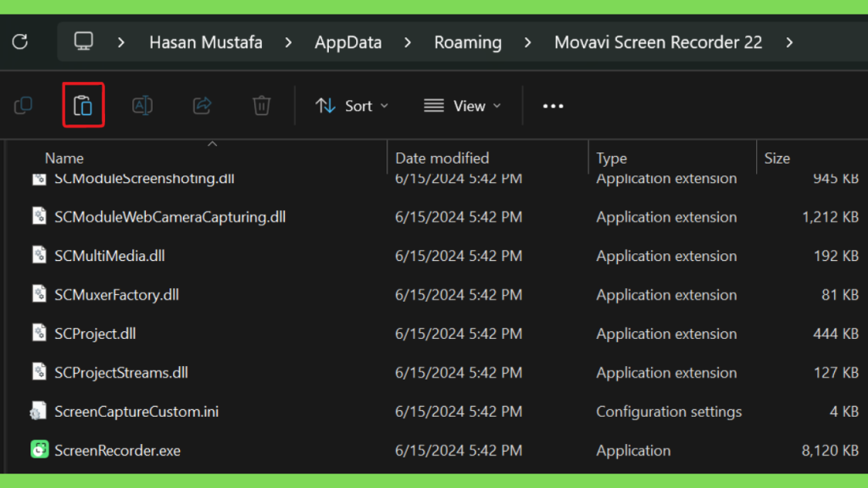Select the file SCModuleScreenshoting.dll
The height and width of the screenshot is (488, 868).
click(x=144, y=180)
